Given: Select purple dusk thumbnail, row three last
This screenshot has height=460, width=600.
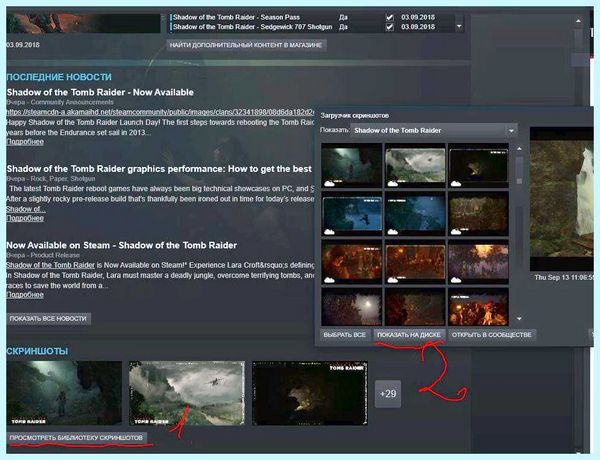Looking at the screenshot, I should coord(478,262).
